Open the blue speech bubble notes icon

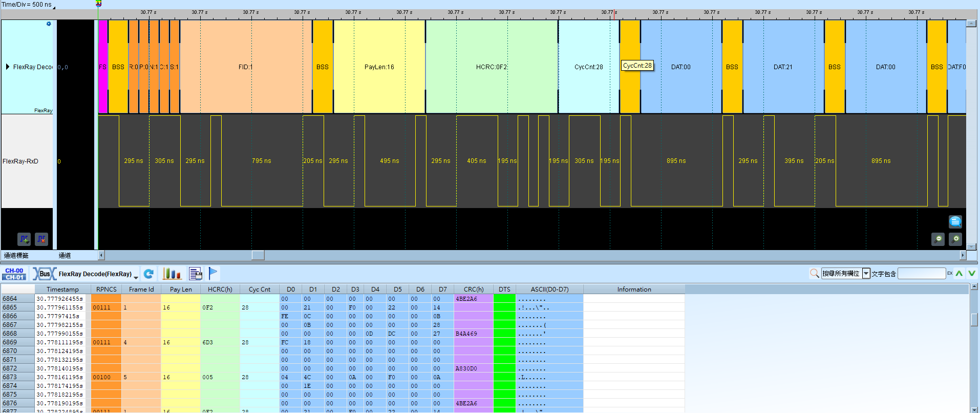click(955, 221)
